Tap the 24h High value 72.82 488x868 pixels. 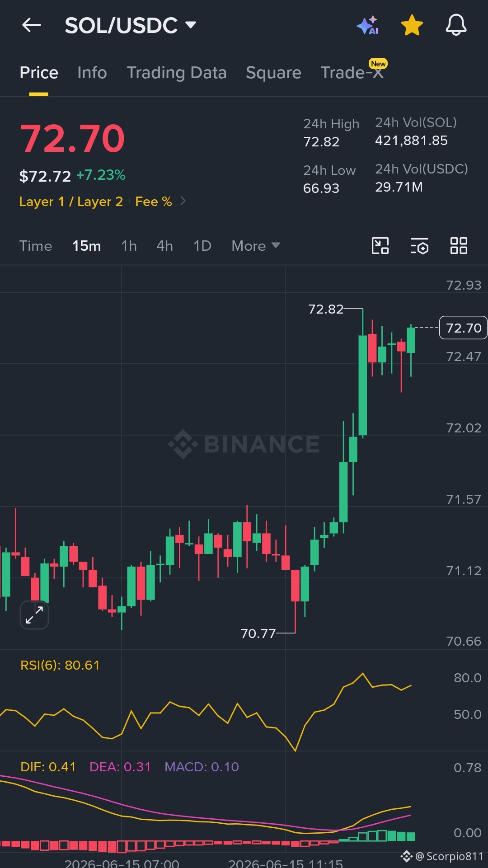click(x=321, y=142)
